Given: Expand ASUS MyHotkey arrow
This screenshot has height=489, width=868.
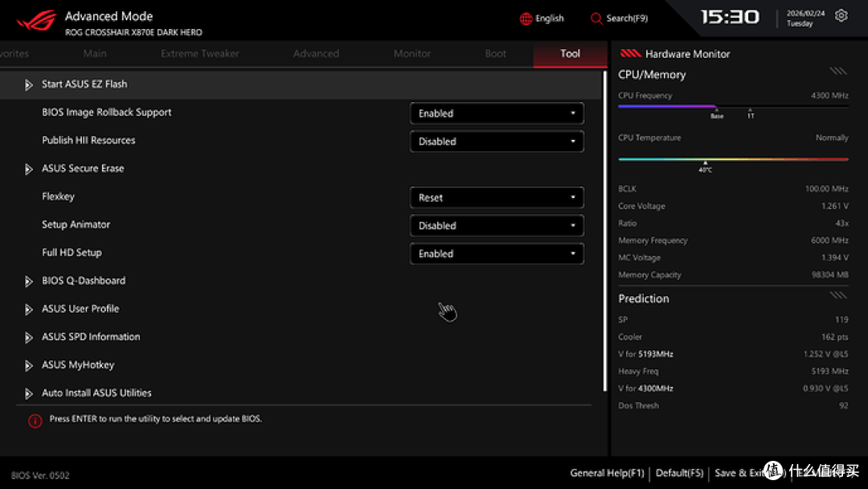Looking at the screenshot, I should [28, 365].
